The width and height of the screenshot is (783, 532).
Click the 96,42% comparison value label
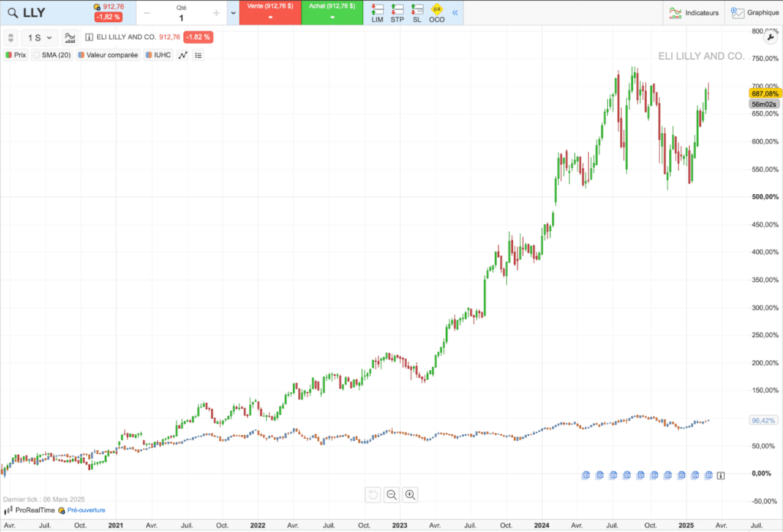click(763, 420)
